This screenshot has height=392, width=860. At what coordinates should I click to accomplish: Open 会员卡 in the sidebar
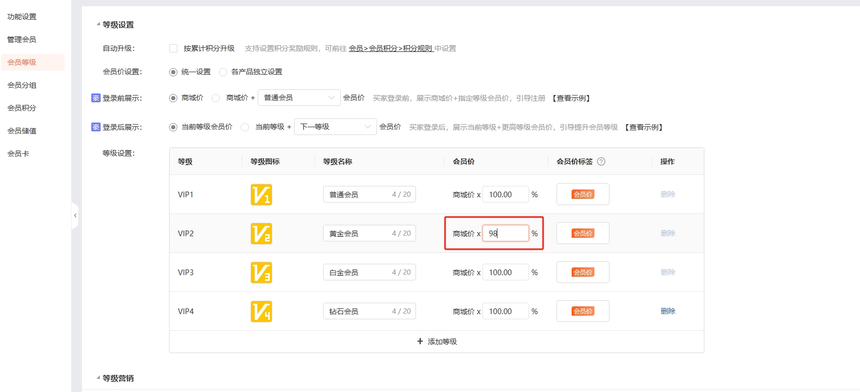click(18, 154)
